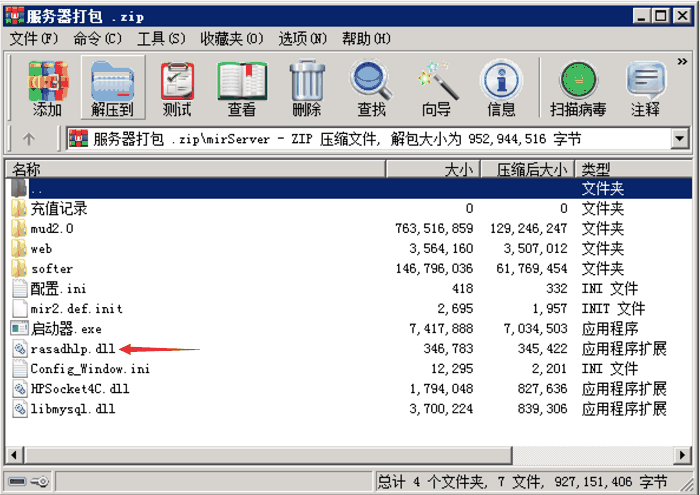700x495 pixels.
Task: Click the packed size value 7,034,503
Action: [x=535, y=329]
